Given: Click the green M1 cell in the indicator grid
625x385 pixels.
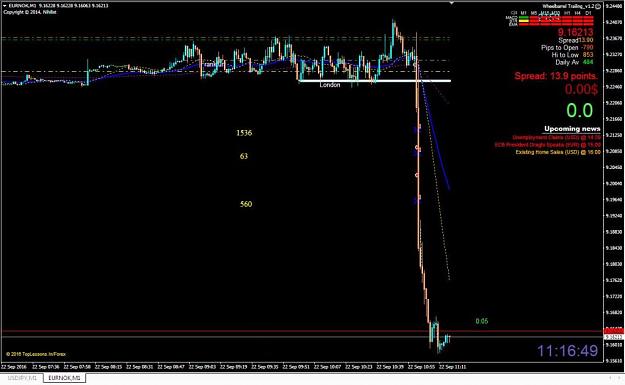Looking at the screenshot, I should point(524,18).
